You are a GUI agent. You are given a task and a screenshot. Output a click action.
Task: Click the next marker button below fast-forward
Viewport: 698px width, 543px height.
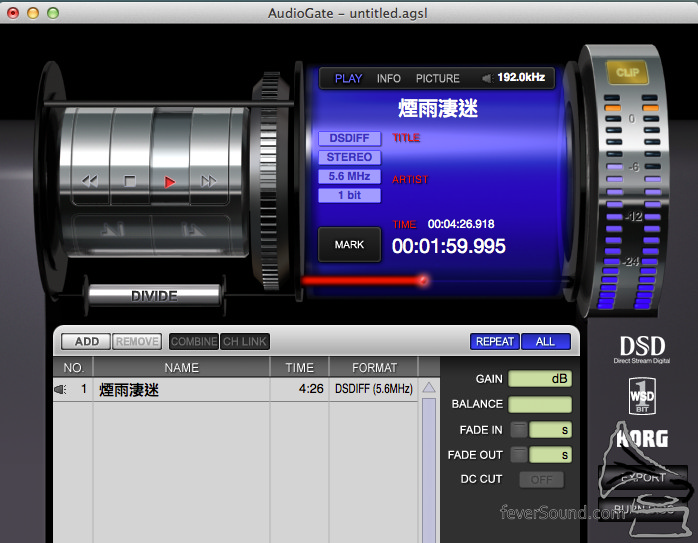pyautogui.click(x=193, y=229)
